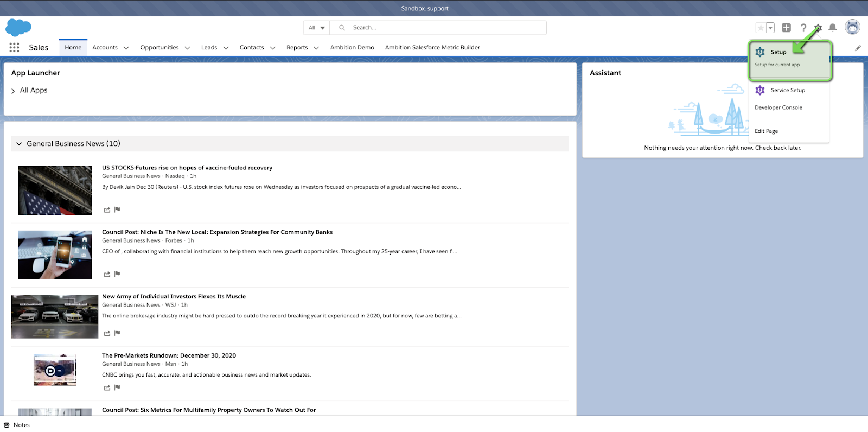Switch to the Ambition Demo tab

(352, 48)
